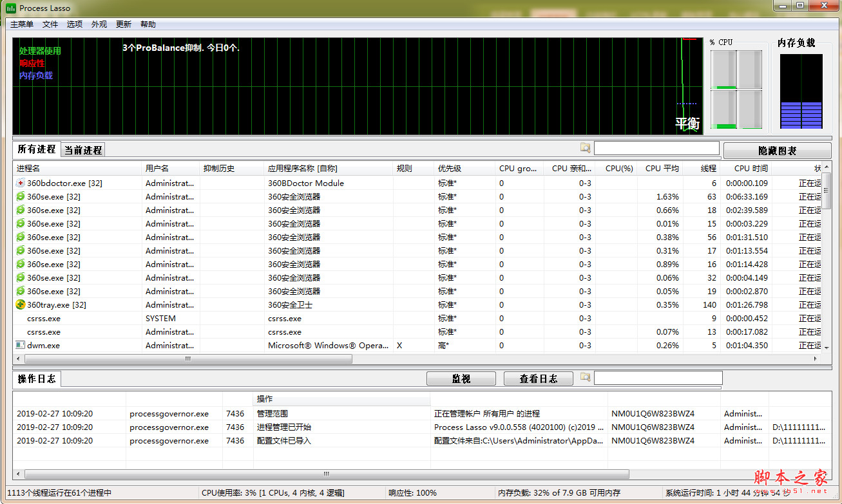Open the 主菜单 menu
The height and width of the screenshot is (504, 842).
point(22,24)
